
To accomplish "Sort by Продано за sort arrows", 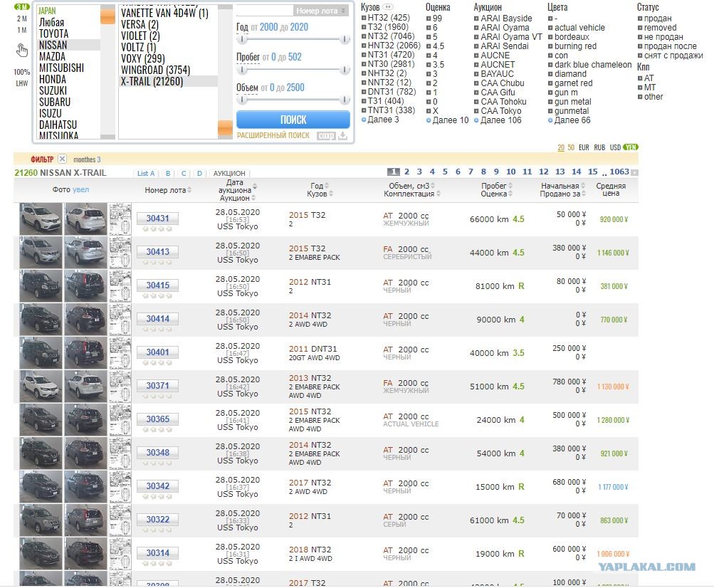I will pyautogui.click(x=583, y=194).
